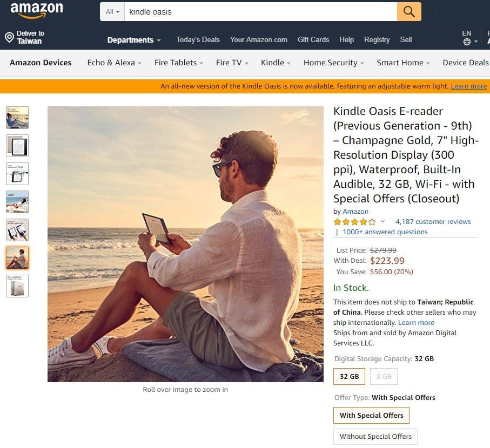Open the globe language selector
Screen dimensions: 490x448
467,42
